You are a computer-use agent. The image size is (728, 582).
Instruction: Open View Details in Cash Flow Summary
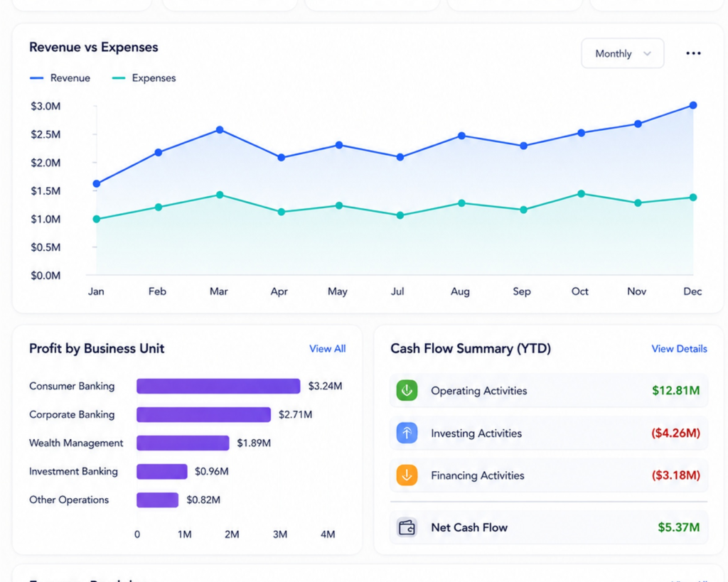click(679, 348)
